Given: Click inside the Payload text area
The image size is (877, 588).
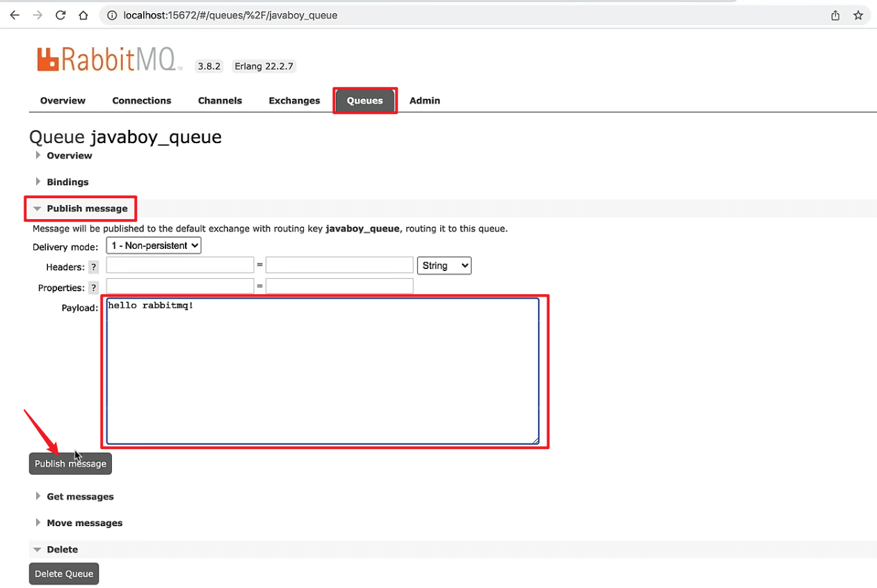Looking at the screenshot, I should (x=323, y=371).
